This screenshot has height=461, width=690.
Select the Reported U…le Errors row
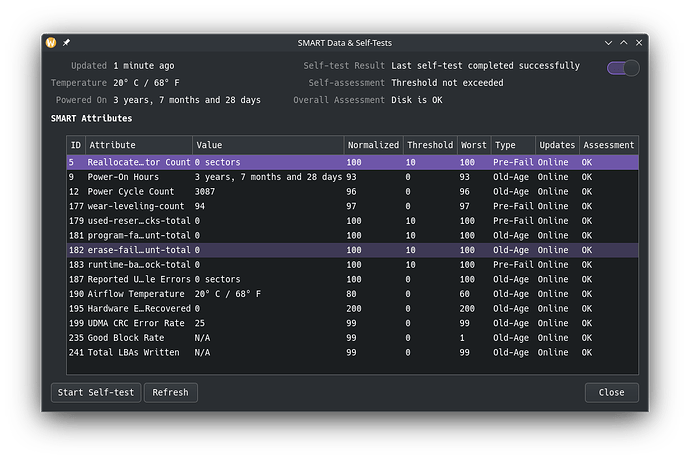tap(352, 279)
